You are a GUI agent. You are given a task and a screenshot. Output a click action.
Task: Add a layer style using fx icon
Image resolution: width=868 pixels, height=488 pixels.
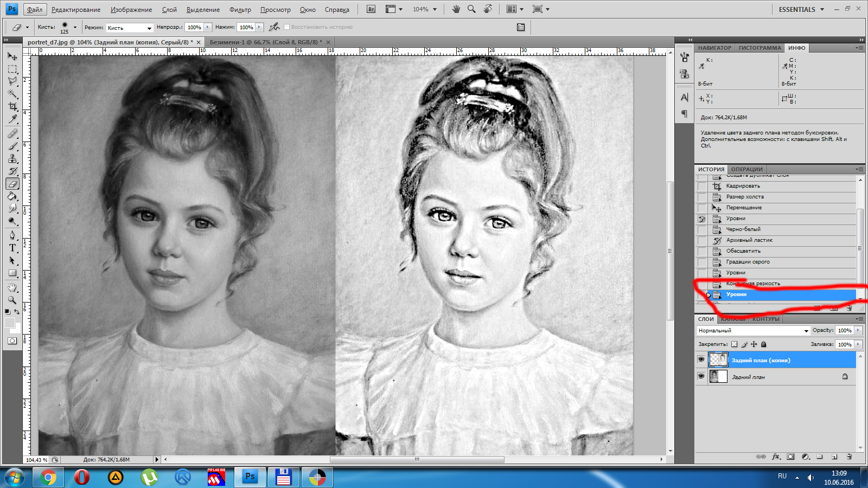776,457
